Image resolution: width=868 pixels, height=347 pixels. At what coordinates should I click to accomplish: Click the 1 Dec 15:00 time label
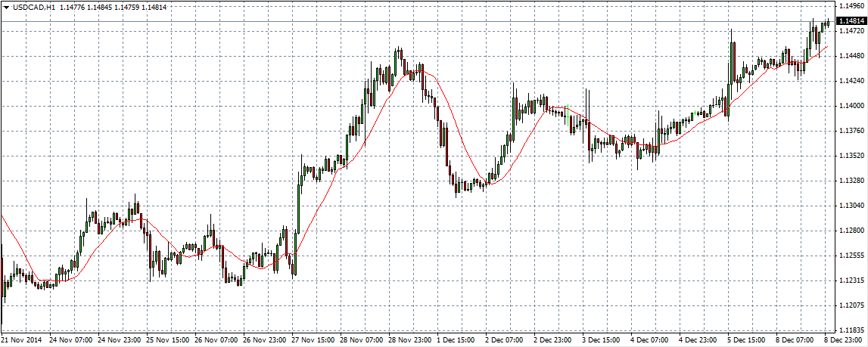pos(457,339)
